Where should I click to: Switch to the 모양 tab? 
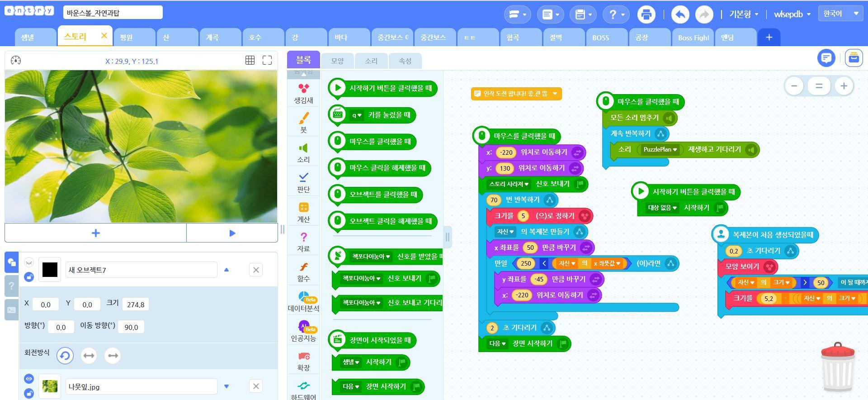pyautogui.click(x=337, y=61)
